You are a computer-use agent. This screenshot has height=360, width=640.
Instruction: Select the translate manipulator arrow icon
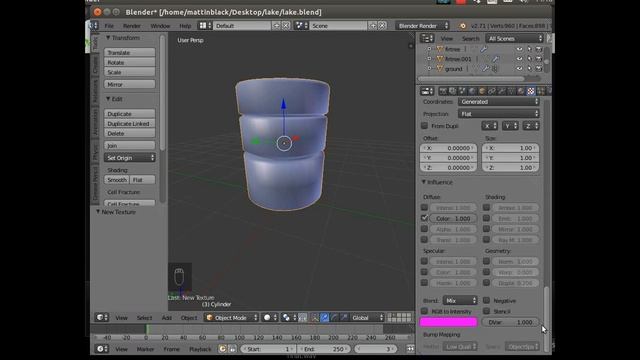point(324,317)
